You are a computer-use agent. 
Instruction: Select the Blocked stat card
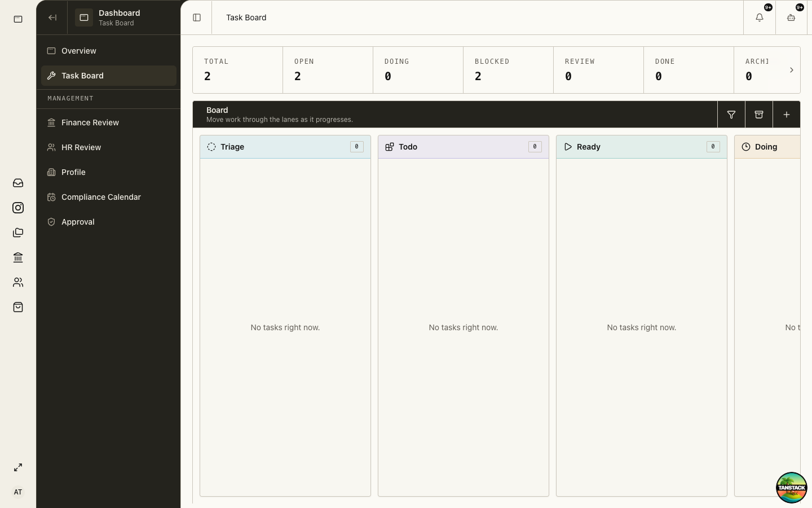click(x=509, y=70)
